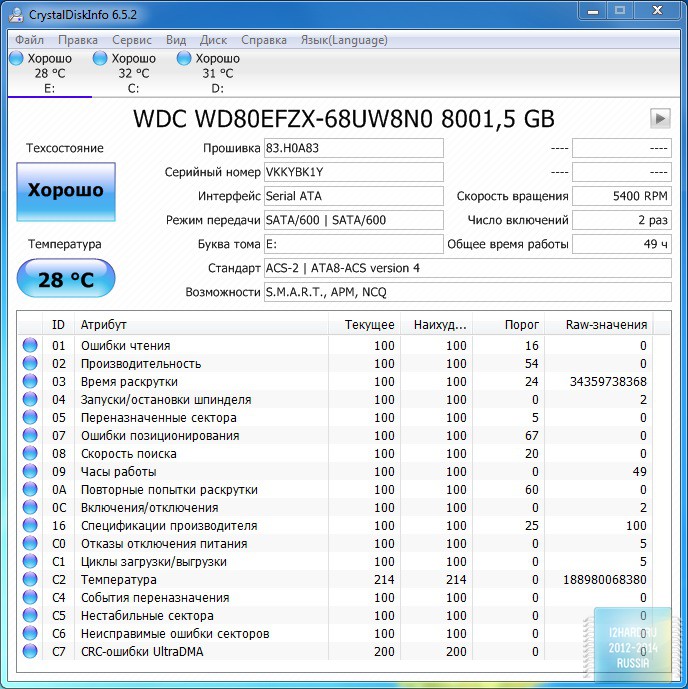Select disk E: status tab

(50, 73)
